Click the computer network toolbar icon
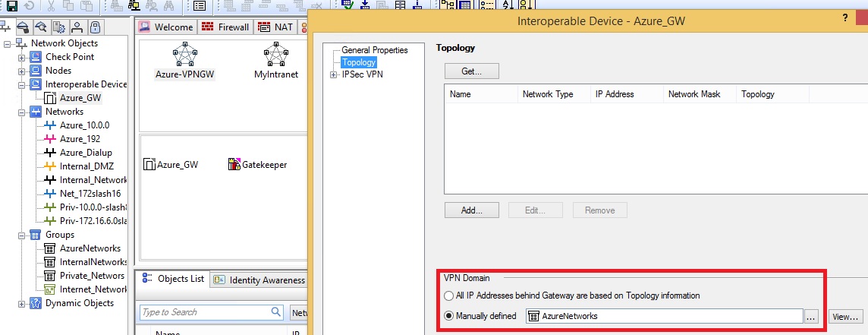Viewport: 868px width, 335px height. (134, 5)
